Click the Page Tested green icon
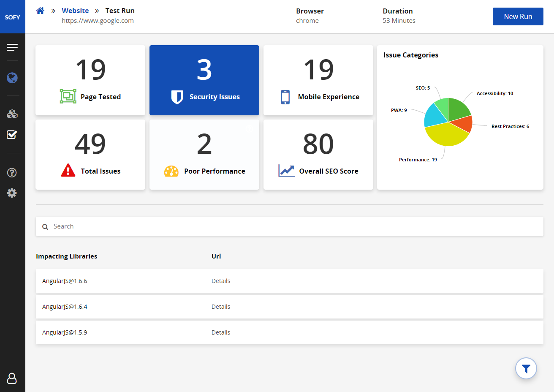 coord(68,97)
